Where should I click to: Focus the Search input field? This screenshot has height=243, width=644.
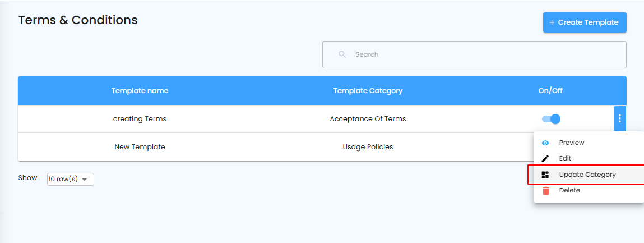tap(482, 54)
